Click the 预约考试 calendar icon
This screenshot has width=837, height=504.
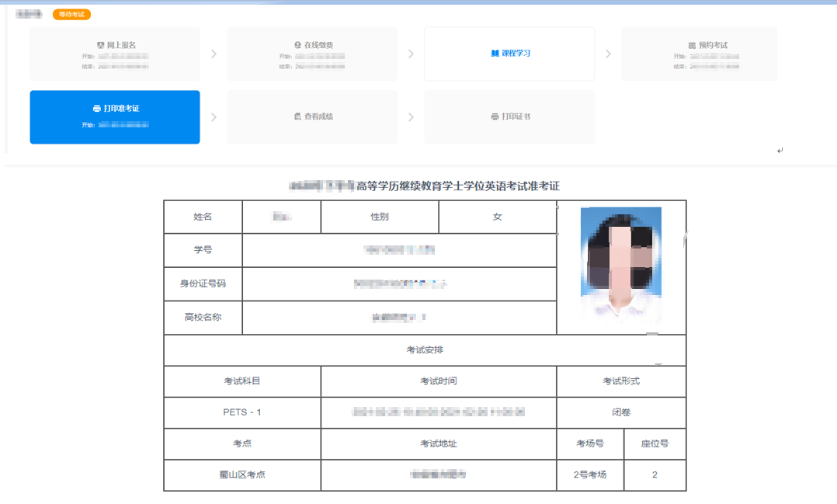692,45
